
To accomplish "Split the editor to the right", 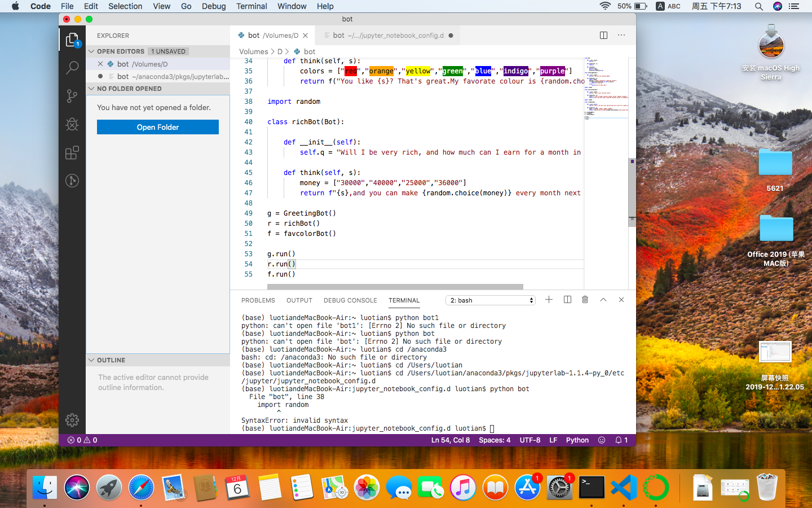I will click(x=604, y=35).
